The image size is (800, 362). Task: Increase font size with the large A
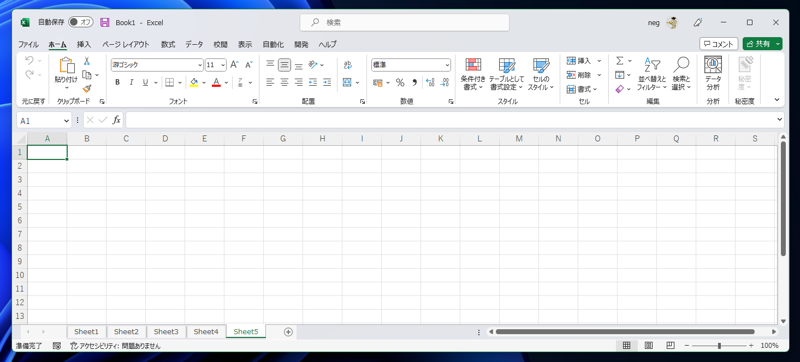234,65
